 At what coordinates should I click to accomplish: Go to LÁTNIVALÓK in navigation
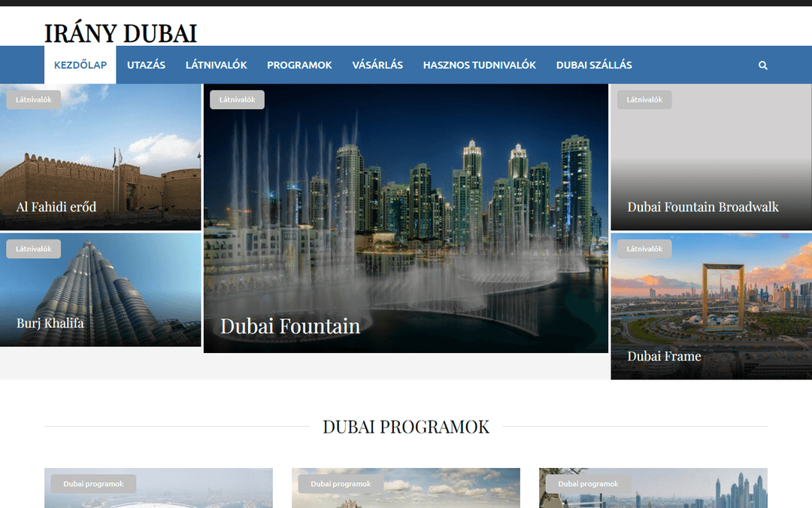point(216,65)
